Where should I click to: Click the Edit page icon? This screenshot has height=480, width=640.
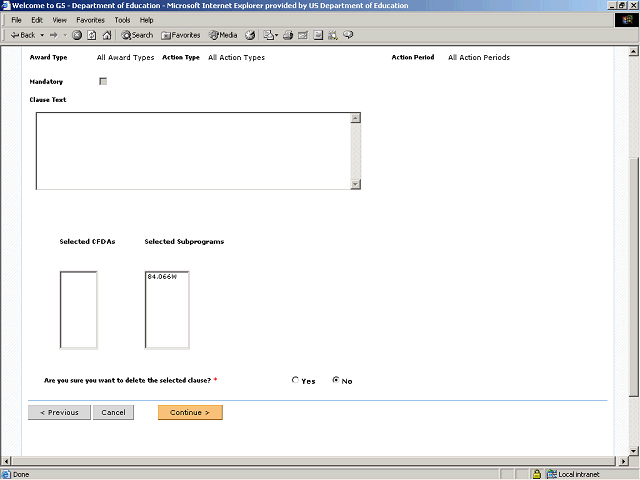[x=303, y=35]
